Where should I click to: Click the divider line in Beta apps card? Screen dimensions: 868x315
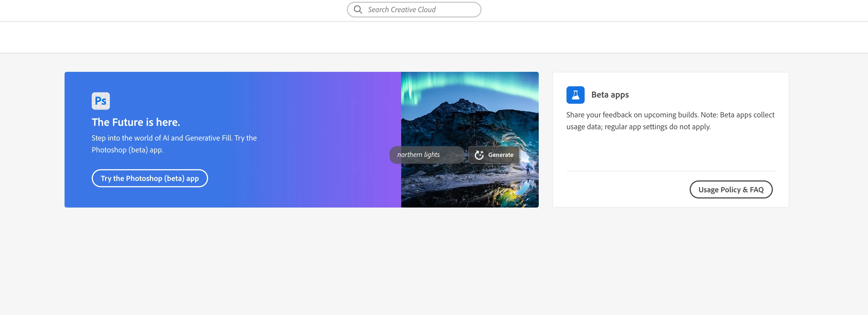click(x=671, y=171)
